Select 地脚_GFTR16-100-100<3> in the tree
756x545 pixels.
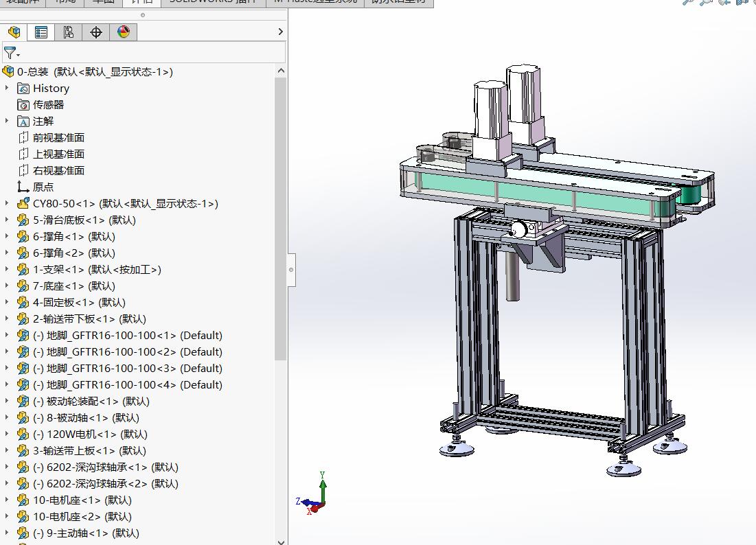(x=127, y=368)
